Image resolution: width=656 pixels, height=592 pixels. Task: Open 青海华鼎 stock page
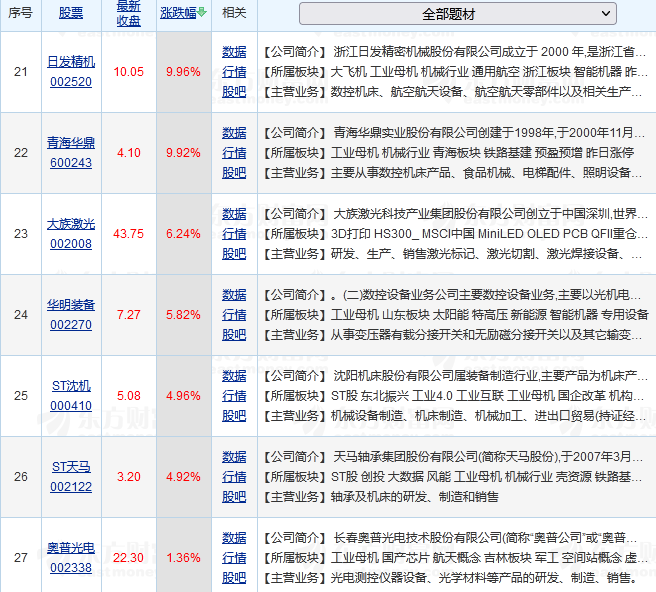(71, 143)
